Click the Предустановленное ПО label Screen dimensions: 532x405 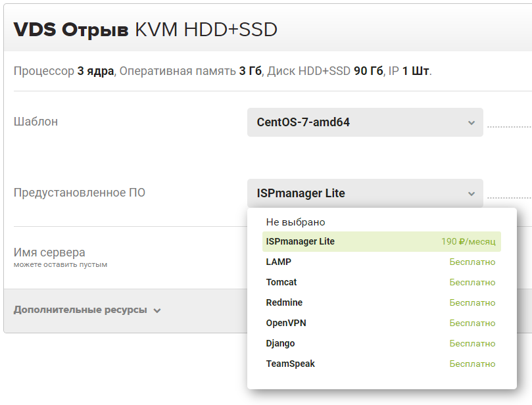point(80,193)
